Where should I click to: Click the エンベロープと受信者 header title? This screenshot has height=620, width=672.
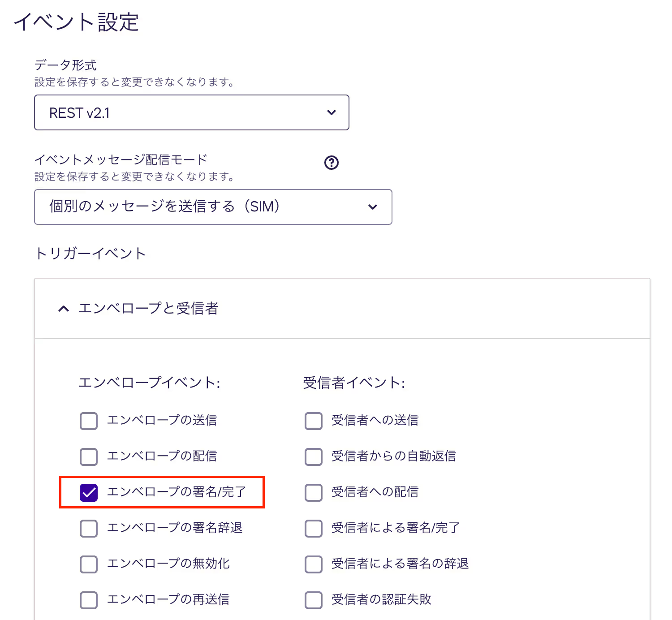point(148,309)
